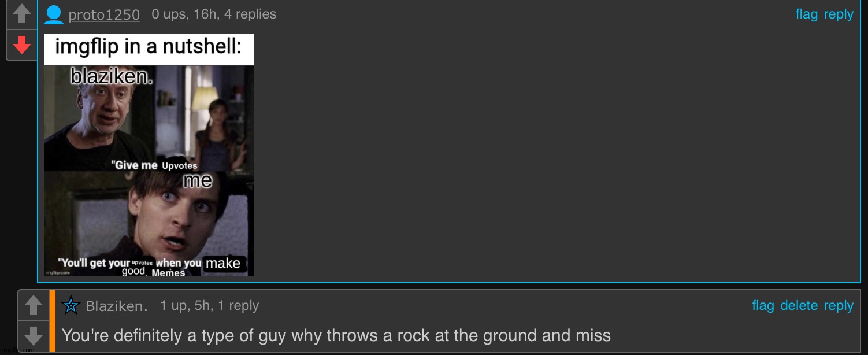Reply to Blaziken.'s comment
Image resolution: width=868 pixels, height=355 pixels.
[x=838, y=306]
